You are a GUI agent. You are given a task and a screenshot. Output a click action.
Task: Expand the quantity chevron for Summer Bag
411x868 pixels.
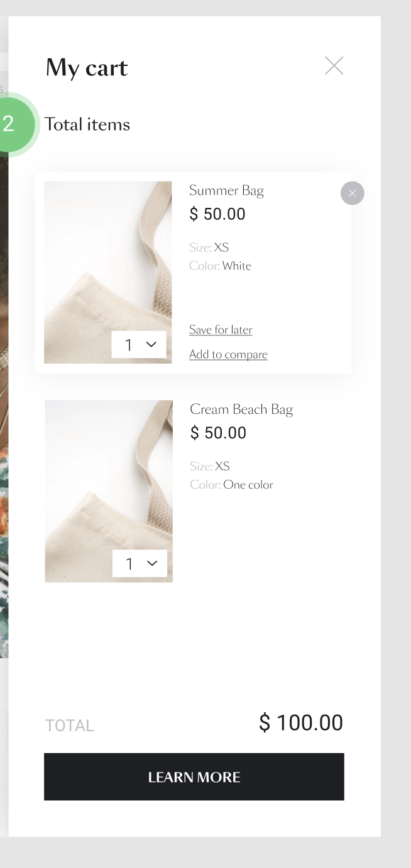point(150,344)
